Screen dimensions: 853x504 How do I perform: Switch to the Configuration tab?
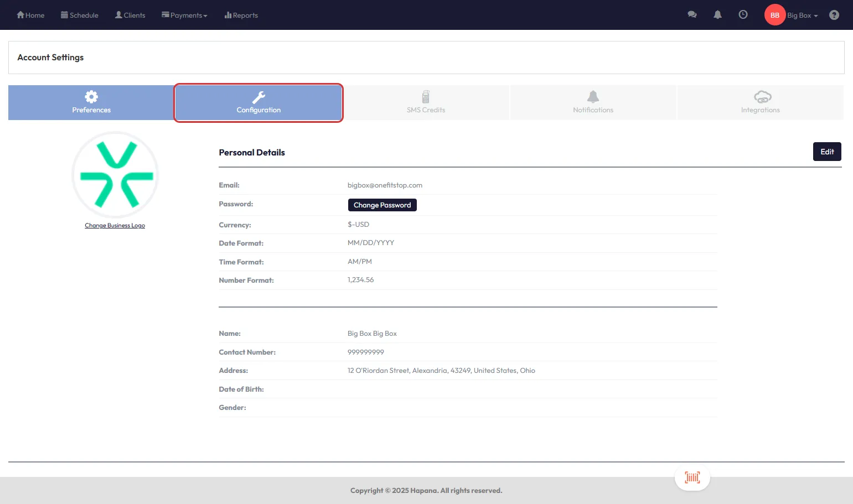(x=259, y=103)
